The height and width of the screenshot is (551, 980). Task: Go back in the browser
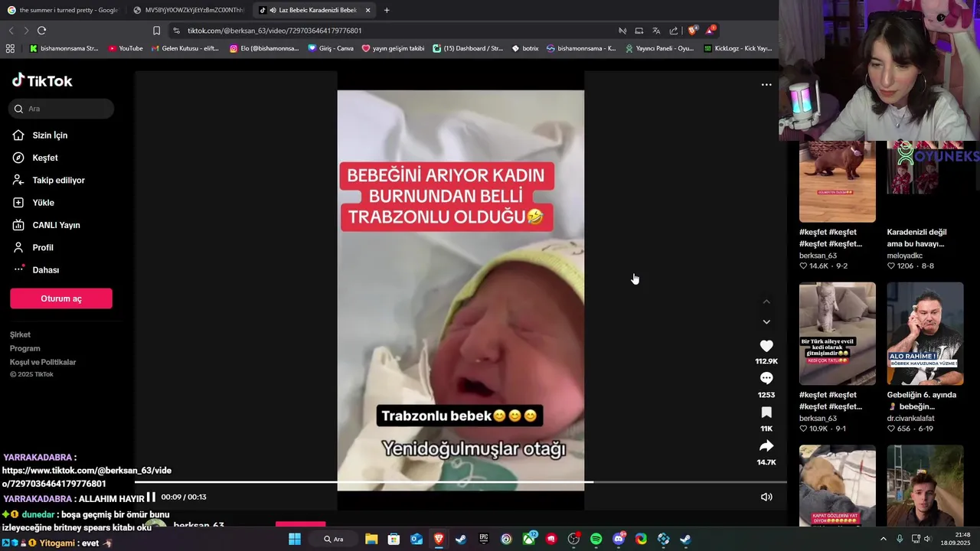(x=11, y=31)
